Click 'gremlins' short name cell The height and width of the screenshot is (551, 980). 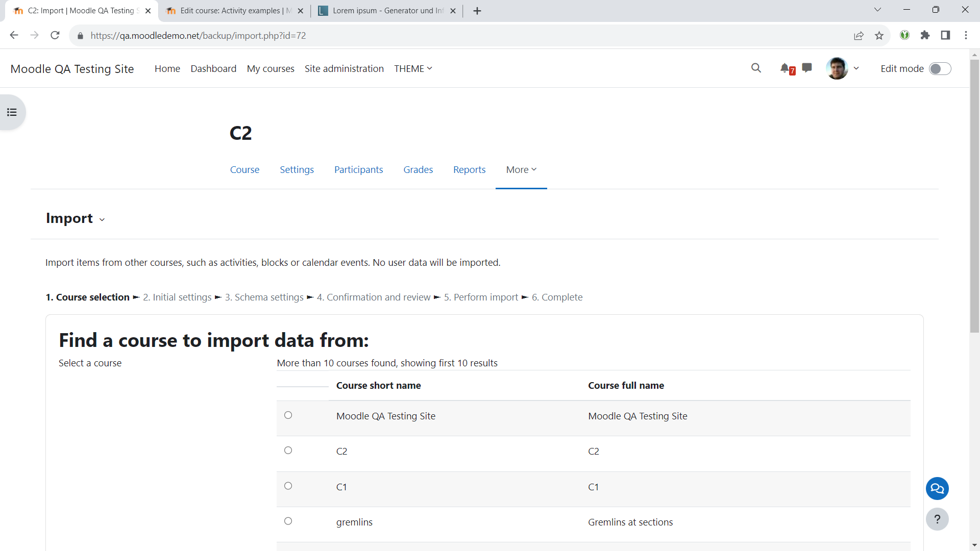[x=354, y=522]
